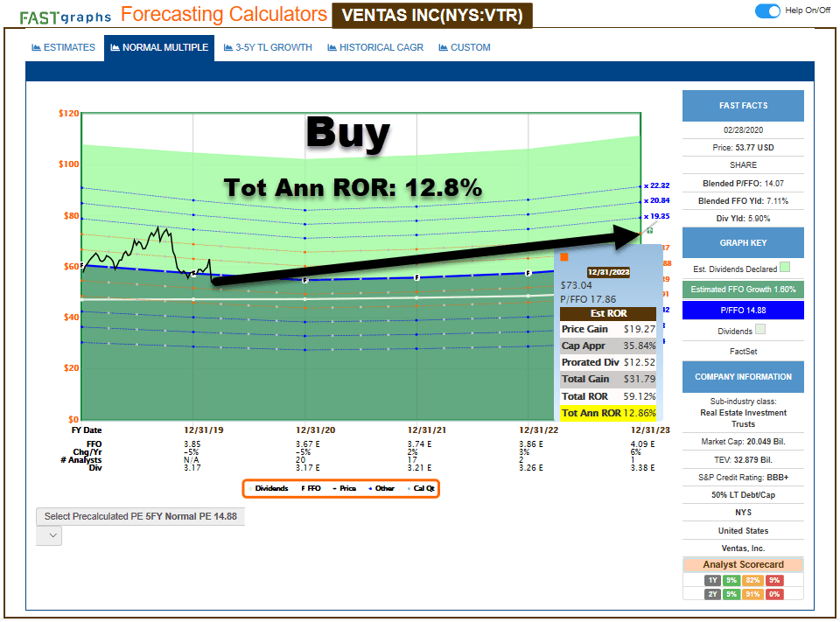Open the Select Precalculated PE dropdown
Image resolution: width=840 pixels, height=622 pixels.
(140, 516)
